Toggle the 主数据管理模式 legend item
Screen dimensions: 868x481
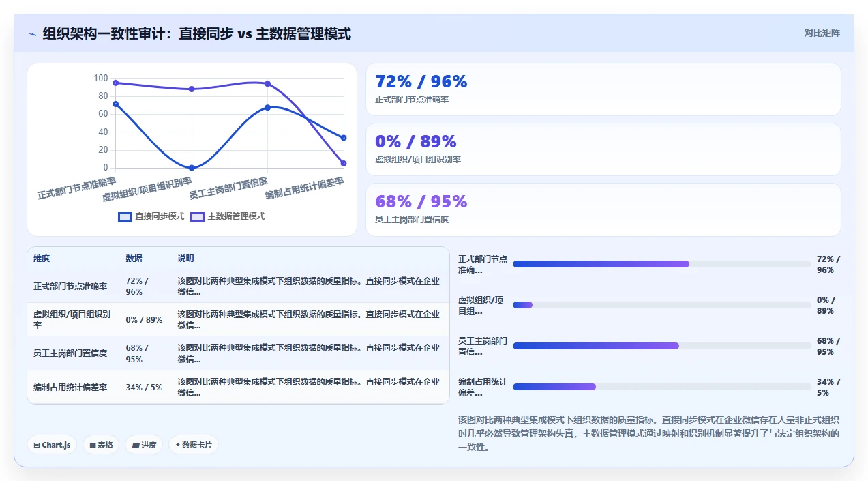[228, 216]
